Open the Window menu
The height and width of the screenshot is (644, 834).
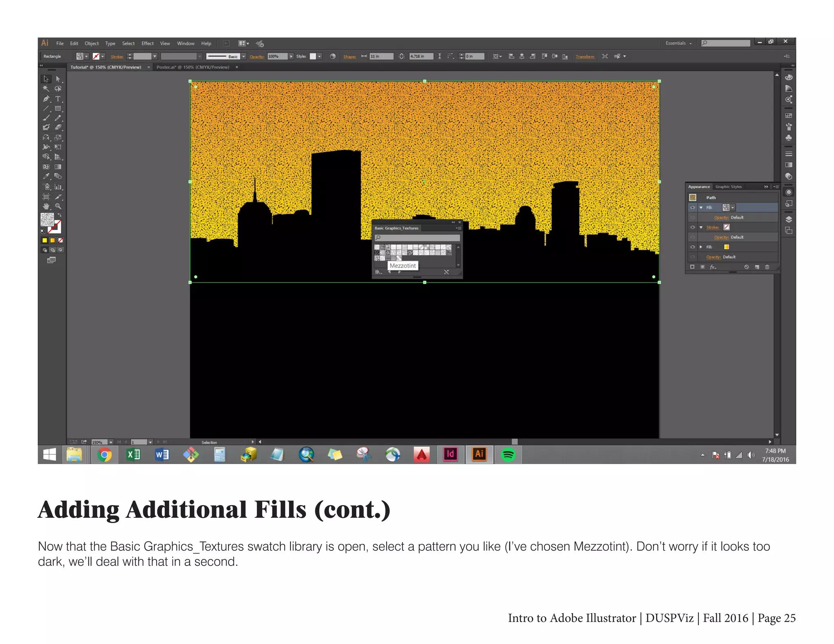[x=186, y=44]
